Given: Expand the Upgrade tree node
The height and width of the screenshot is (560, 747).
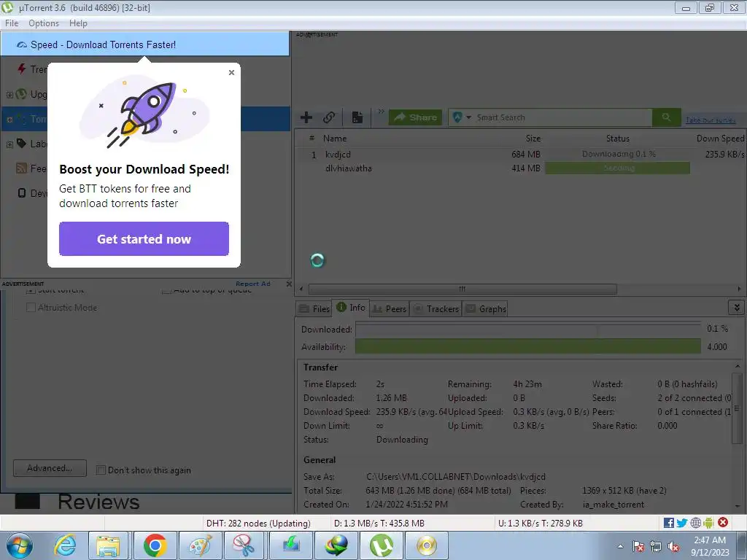Looking at the screenshot, I should (x=9, y=94).
